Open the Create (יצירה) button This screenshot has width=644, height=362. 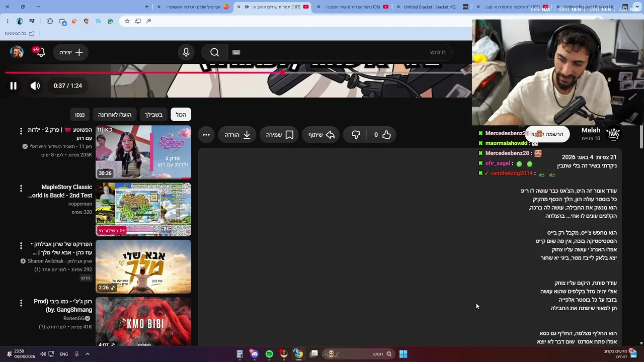tap(71, 52)
